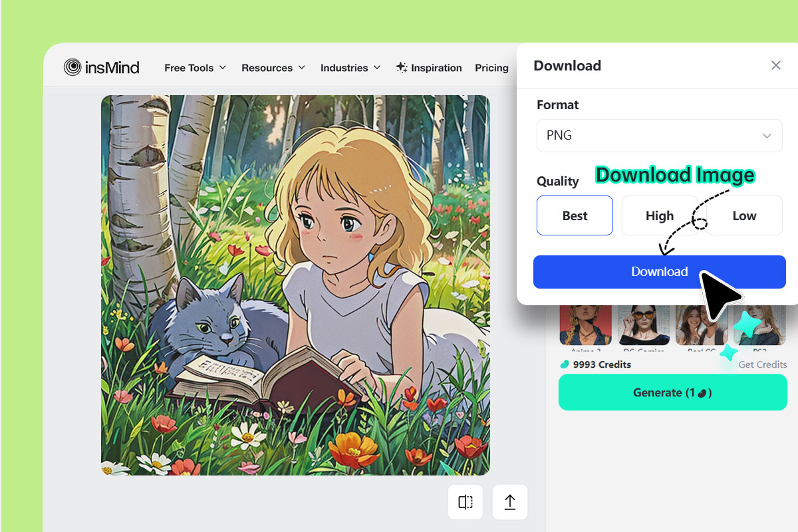Open the PNG Format dropdown

(659, 135)
